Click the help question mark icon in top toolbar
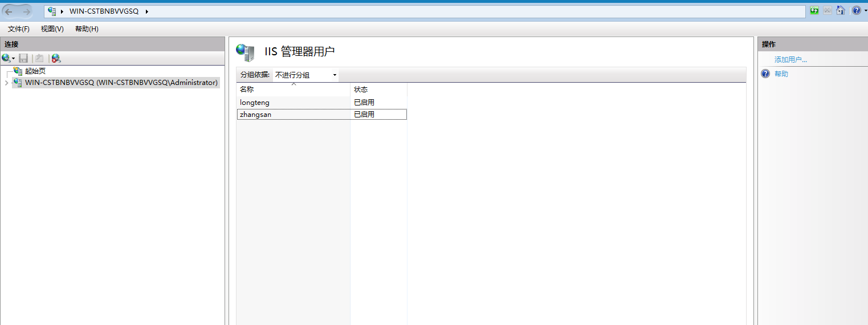The image size is (868, 325). 856,10
